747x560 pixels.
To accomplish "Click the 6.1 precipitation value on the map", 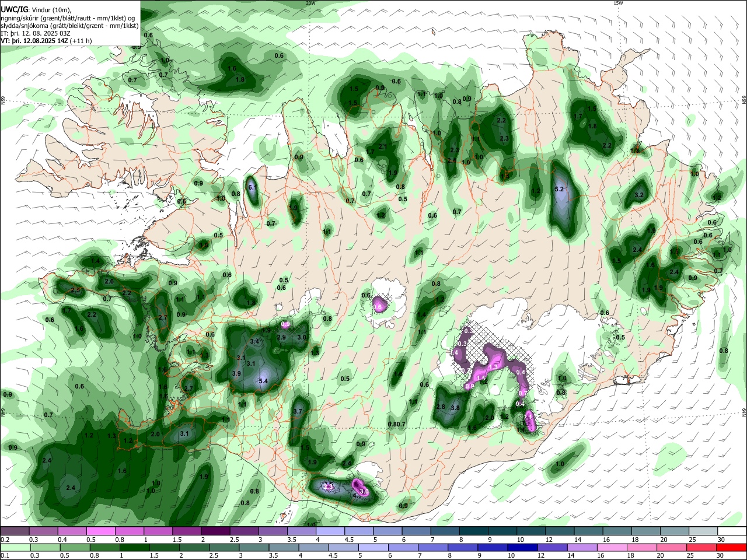I will (252, 188).
